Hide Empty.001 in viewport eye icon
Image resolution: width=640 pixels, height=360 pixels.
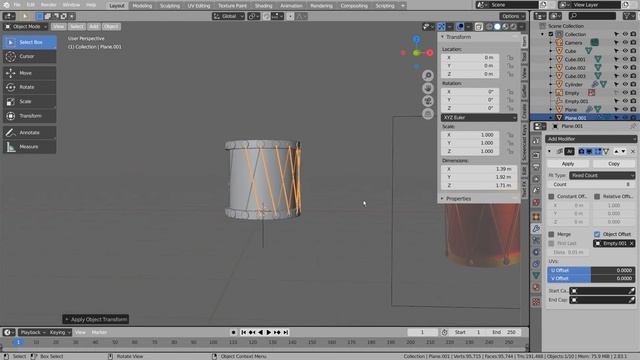pyautogui.click(x=625, y=101)
